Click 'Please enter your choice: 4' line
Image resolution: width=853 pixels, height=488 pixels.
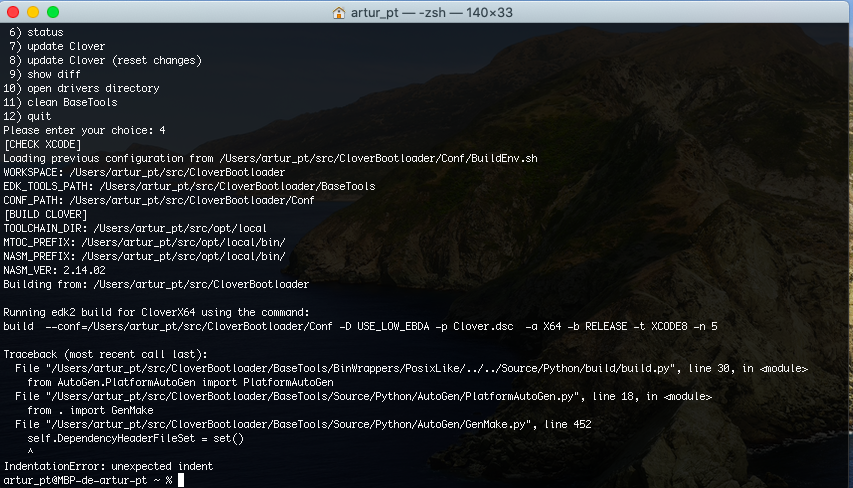pos(84,130)
